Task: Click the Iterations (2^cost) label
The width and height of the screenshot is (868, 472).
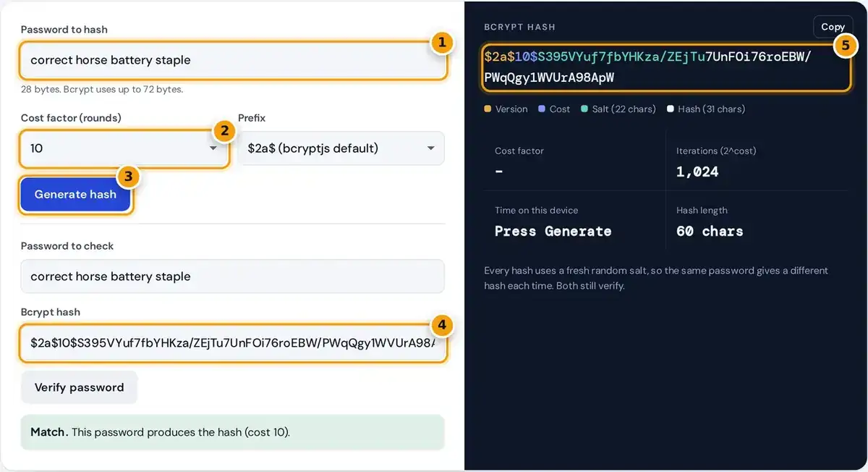Action: tap(716, 151)
